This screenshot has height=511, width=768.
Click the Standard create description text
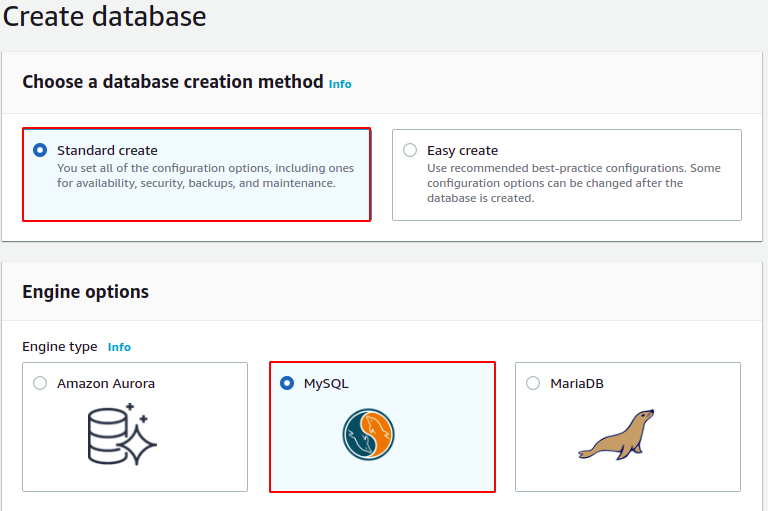pyautogui.click(x=205, y=175)
